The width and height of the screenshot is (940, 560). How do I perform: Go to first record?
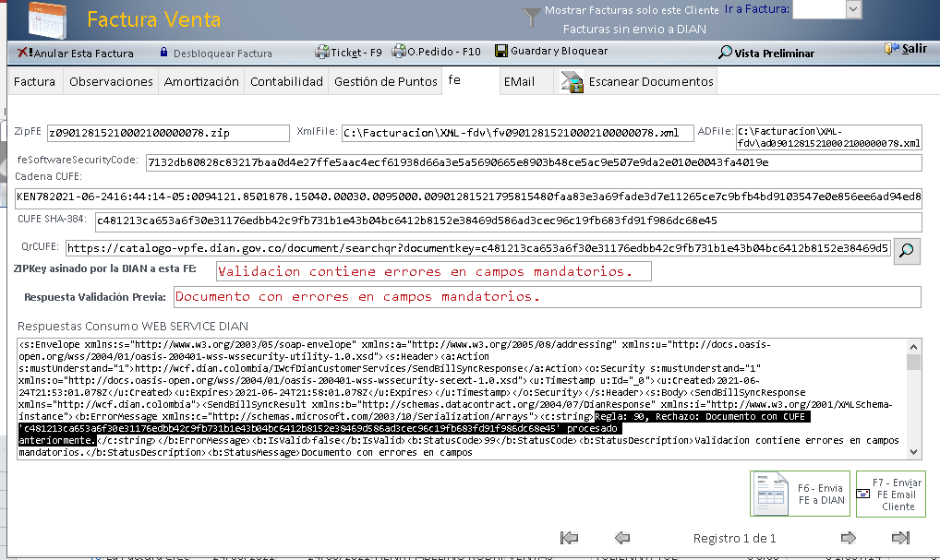click(569, 538)
